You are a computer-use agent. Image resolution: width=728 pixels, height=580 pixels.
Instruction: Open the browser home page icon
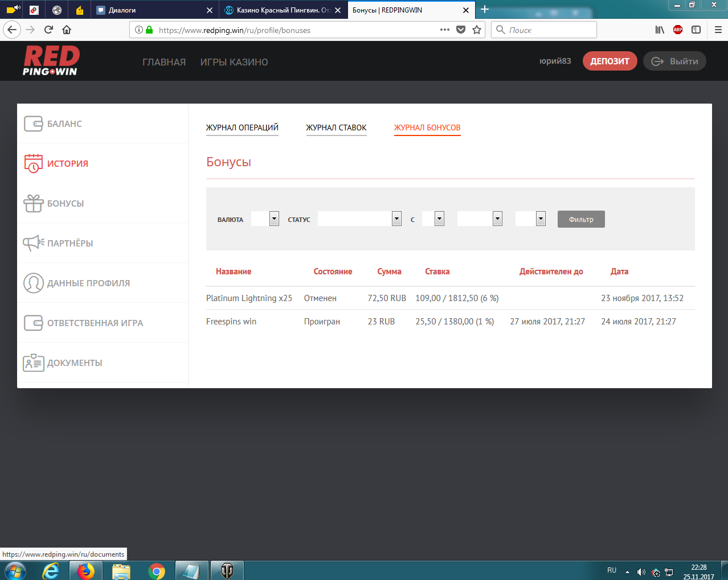pos(67,30)
